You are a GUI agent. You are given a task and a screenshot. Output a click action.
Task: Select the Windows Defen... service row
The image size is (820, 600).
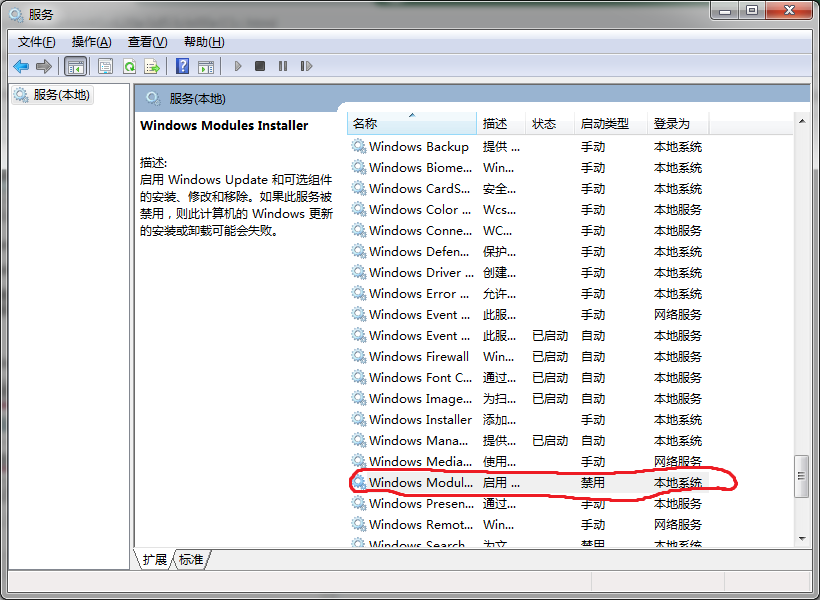coord(528,252)
